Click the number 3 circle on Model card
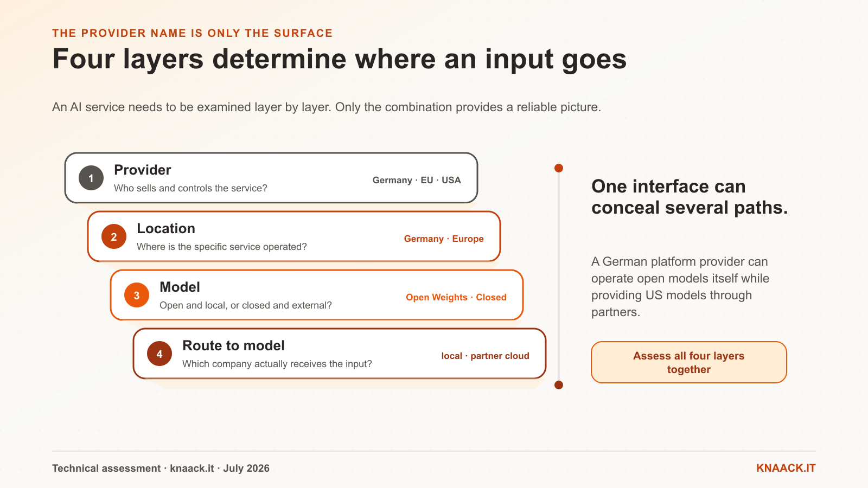The height and width of the screenshot is (488, 868). click(137, 295)
